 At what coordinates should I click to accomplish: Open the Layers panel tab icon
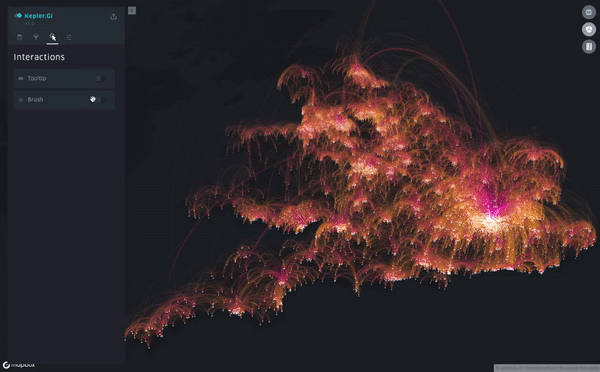(x=20, y=37)
